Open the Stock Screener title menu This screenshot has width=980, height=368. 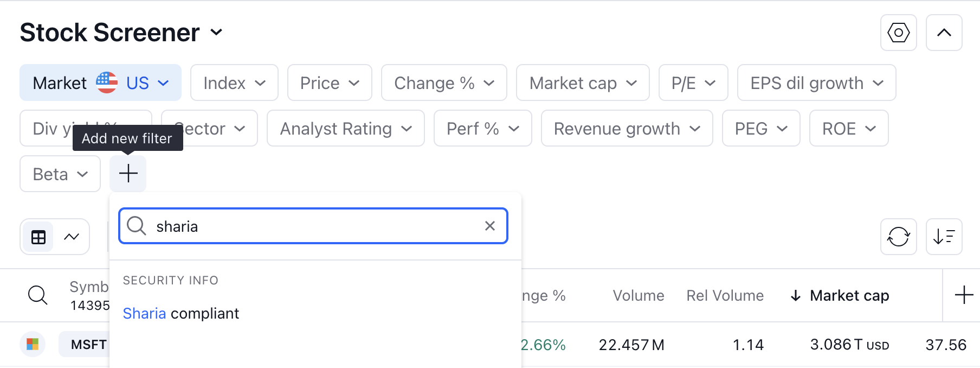coord(121,33)
